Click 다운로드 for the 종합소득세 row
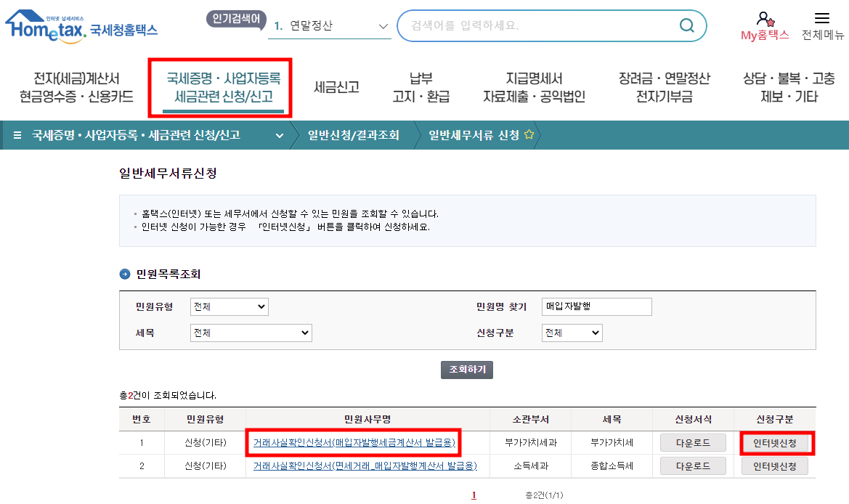 point(692,466)
